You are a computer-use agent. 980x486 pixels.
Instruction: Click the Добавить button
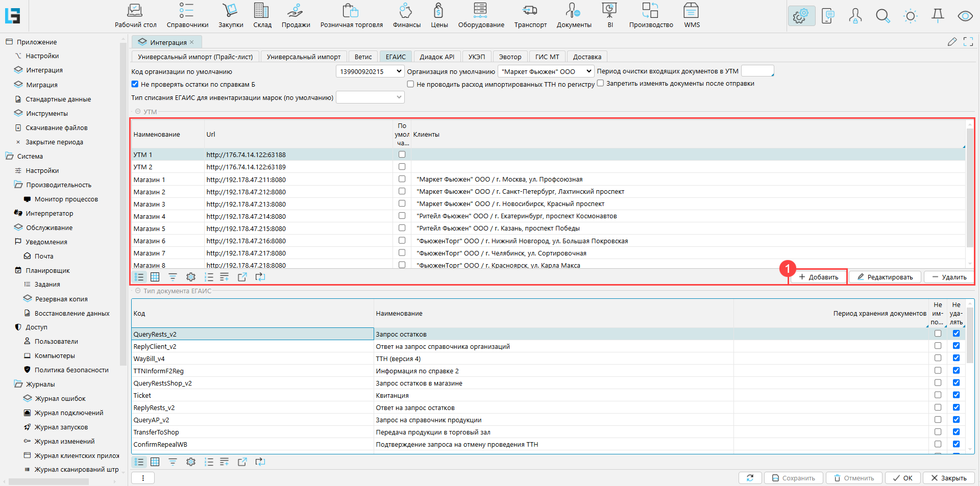coord(818,277)
